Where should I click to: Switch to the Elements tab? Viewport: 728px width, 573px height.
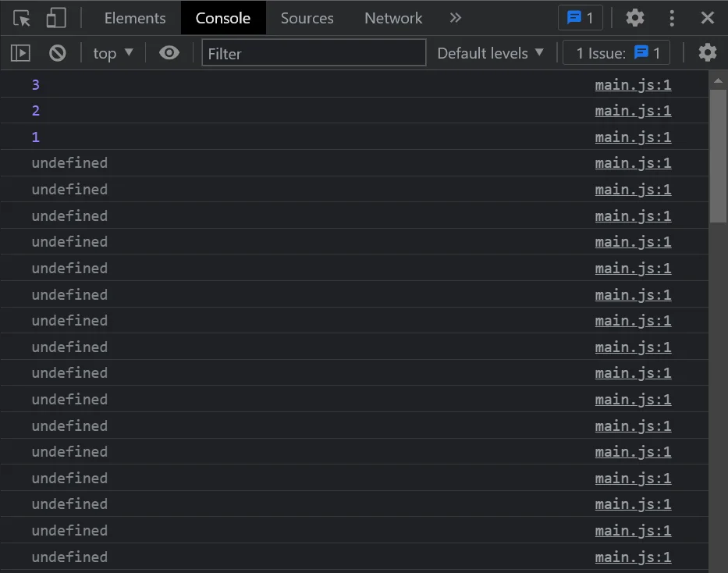coord(135,18)
